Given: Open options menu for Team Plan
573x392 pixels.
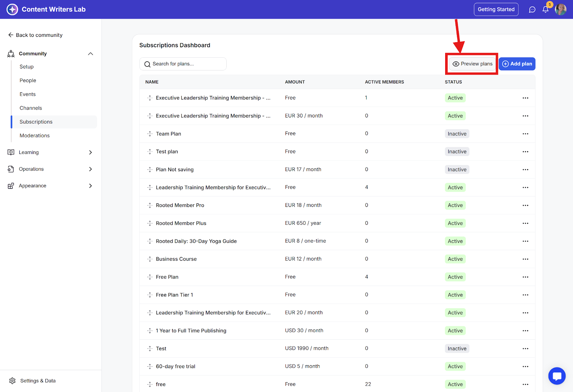Looking at the screenshot, I should (x=525, y=134).
